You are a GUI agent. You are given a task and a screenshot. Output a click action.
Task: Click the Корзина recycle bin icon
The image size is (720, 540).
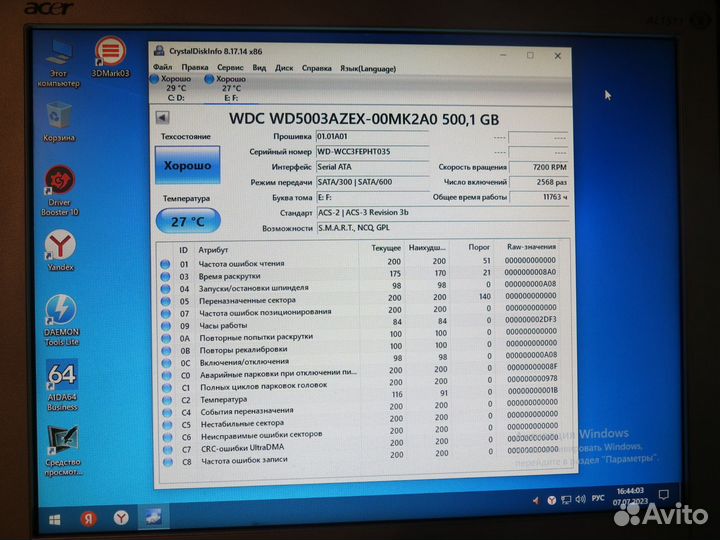tap(59, 122)
